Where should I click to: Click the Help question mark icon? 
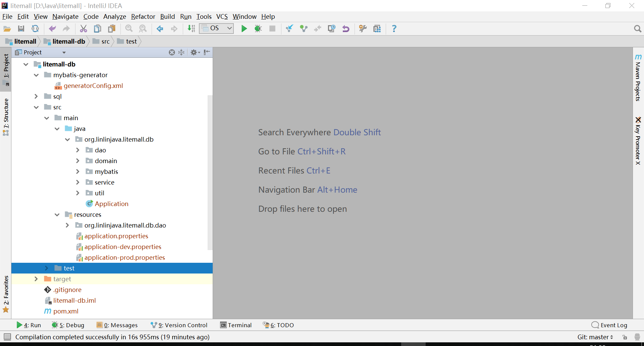(394, 29)
